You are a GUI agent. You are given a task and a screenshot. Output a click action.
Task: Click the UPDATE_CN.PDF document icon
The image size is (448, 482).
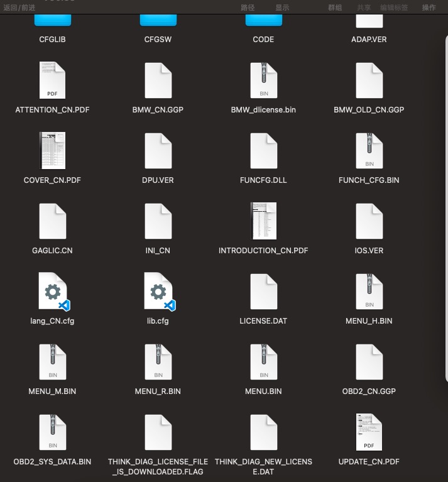click(x=369, y=432)
